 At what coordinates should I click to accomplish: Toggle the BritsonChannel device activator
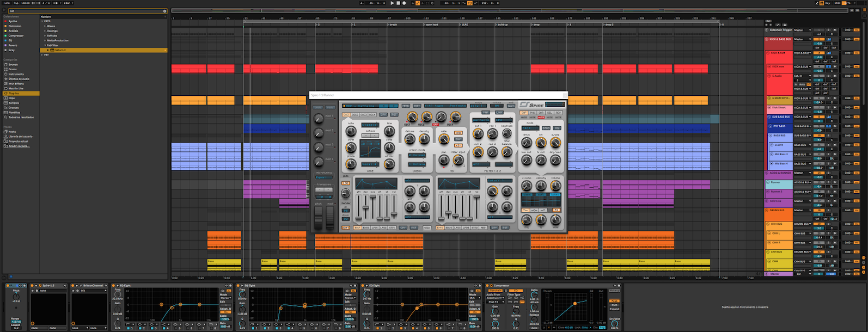pos(72,285)
